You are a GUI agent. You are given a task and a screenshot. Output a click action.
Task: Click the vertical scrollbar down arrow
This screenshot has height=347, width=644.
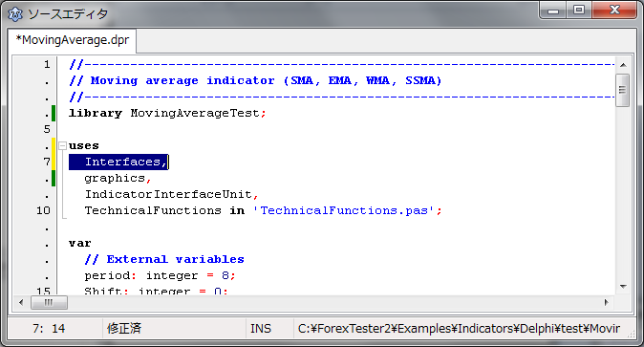pos(623,286)
